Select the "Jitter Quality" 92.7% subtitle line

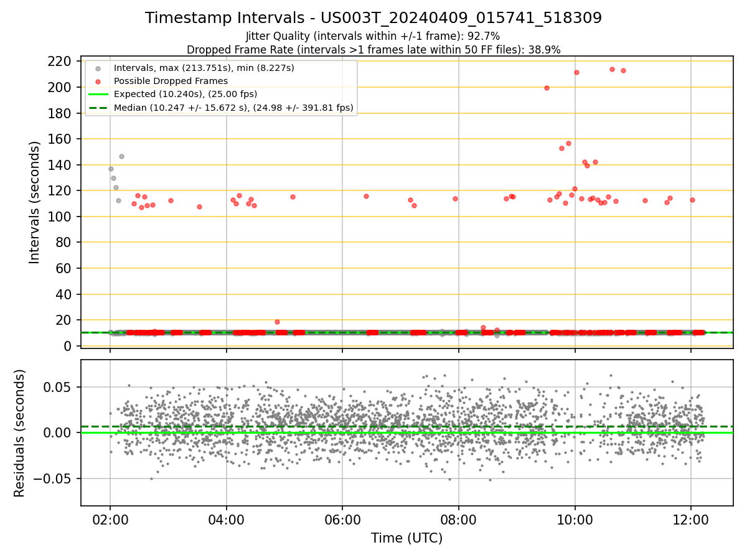point(373,36)
